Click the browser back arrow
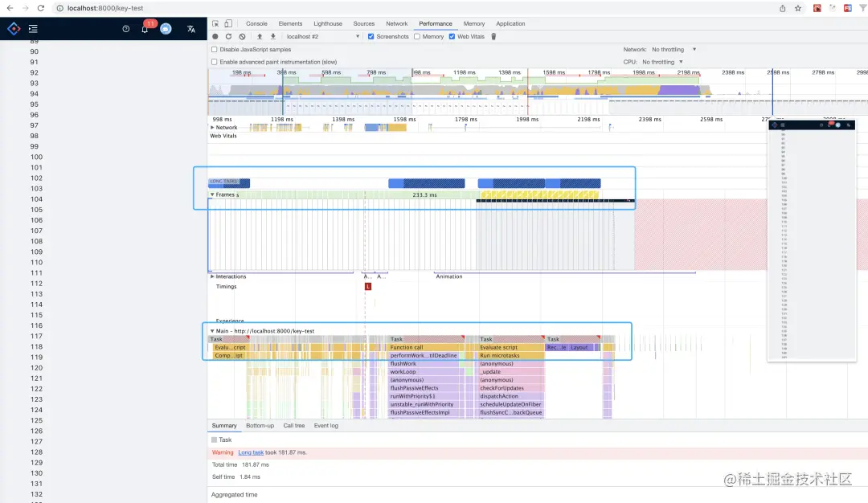The height and width of the screenshot is (503, 868). point(10,8)
